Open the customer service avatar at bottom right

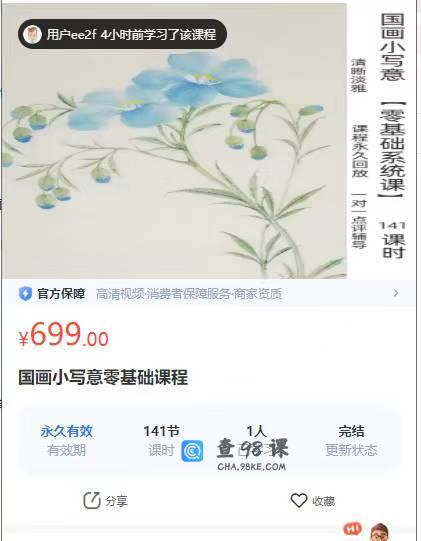(x=380, y=532)
